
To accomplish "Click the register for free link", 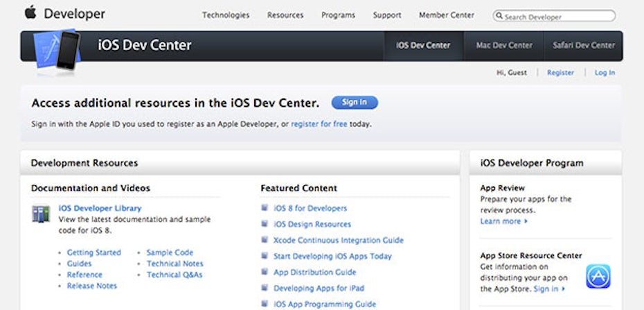I will click(319, 123).
